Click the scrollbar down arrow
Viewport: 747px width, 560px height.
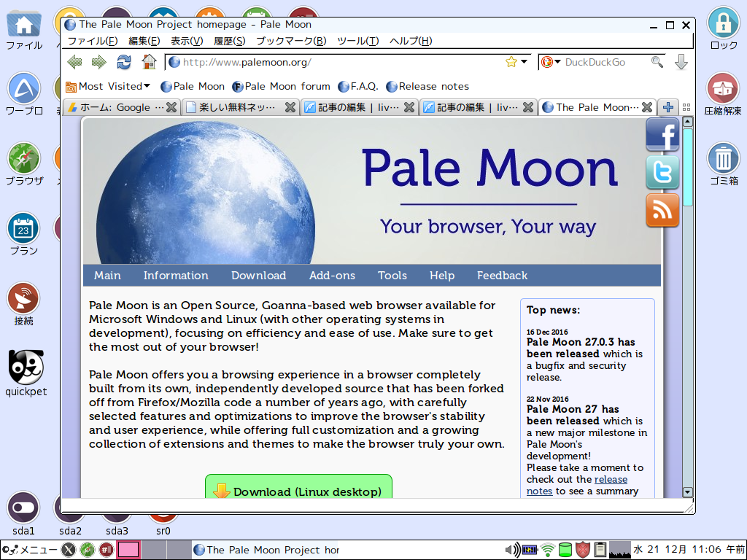click(x=687, y=492)
